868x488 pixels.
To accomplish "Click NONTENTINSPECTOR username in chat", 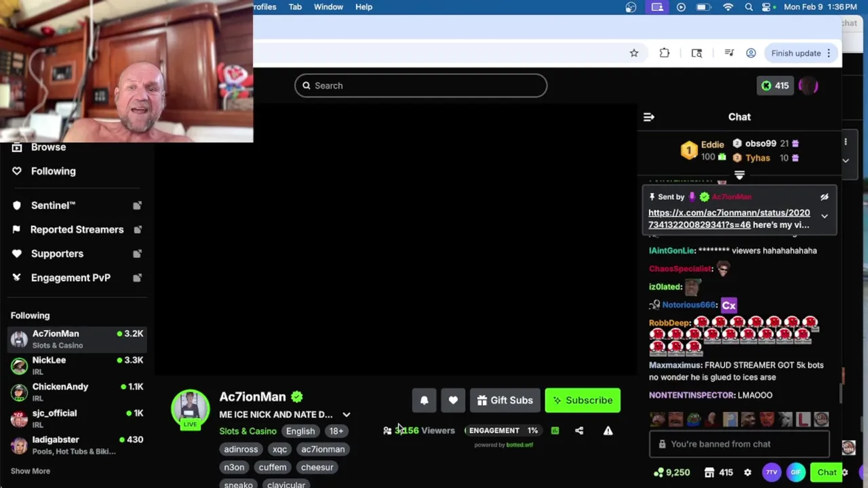I will 691,395.
